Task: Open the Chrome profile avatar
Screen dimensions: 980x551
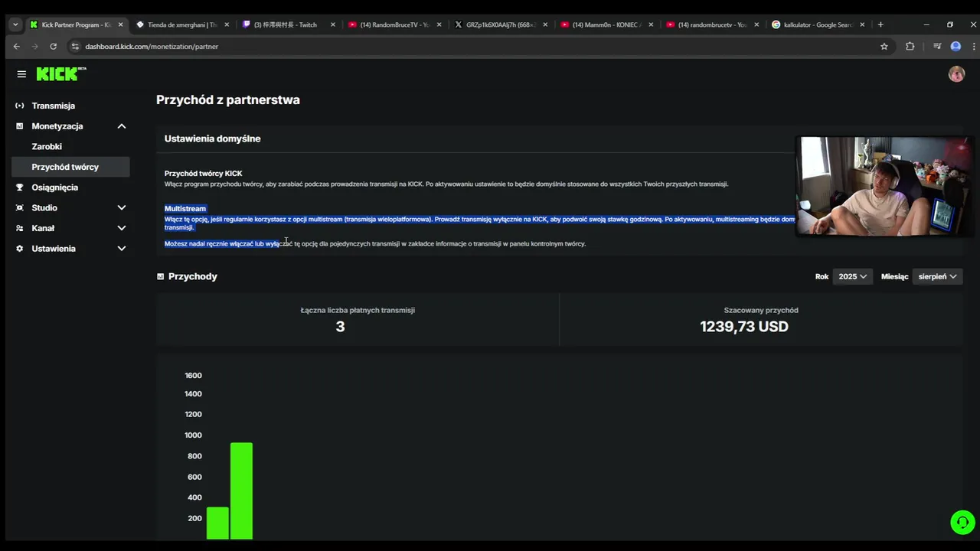Action: click(x=955, y=46)
